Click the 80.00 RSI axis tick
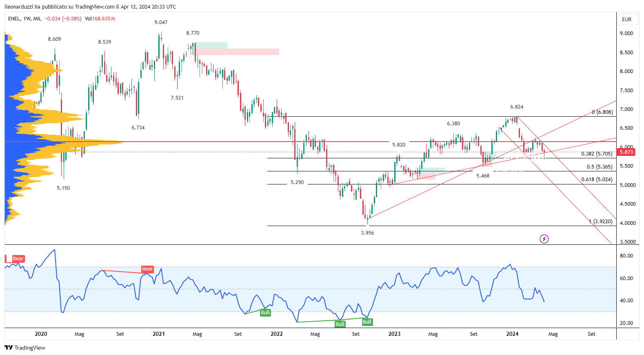644x355 pixels. coord(626,256)
